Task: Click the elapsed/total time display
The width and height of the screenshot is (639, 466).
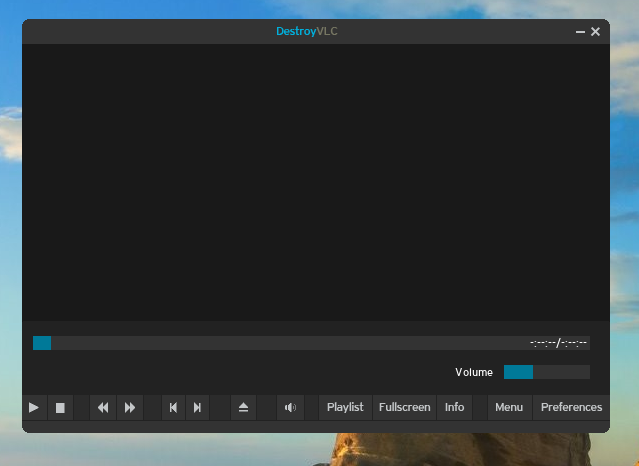Action: pos(558,343)
